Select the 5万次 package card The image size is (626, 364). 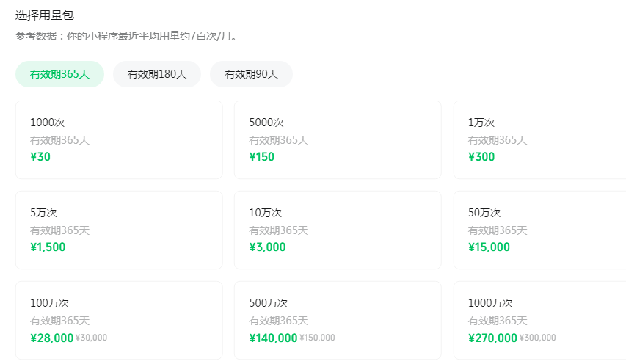[x=119, y=230]
